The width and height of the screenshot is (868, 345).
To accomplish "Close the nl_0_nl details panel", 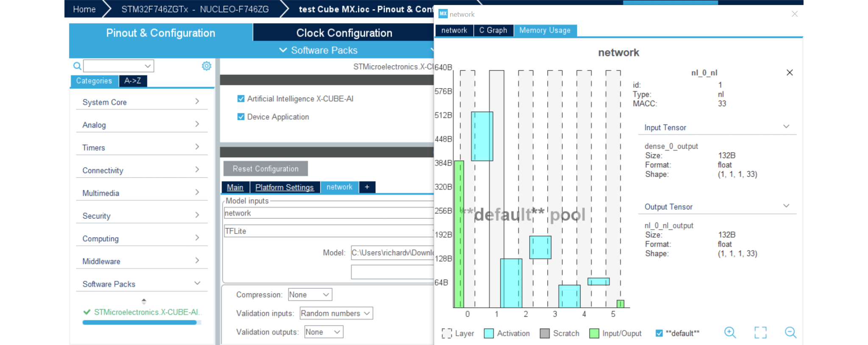I will click(789, 73).
